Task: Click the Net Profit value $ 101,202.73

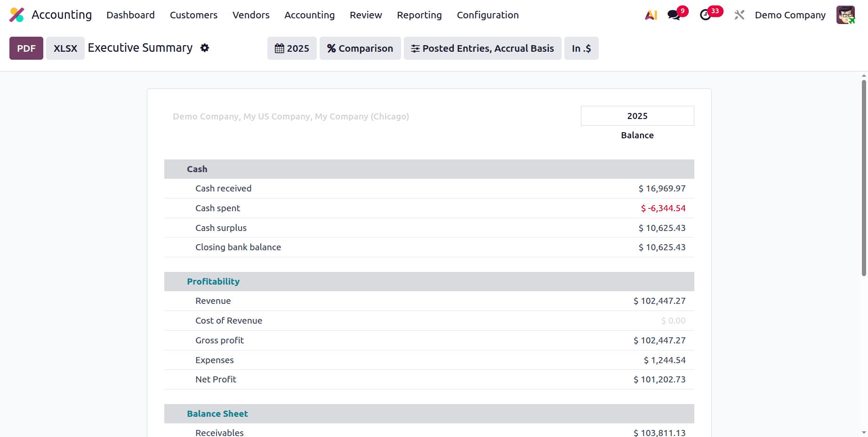Action: (659, 379)
